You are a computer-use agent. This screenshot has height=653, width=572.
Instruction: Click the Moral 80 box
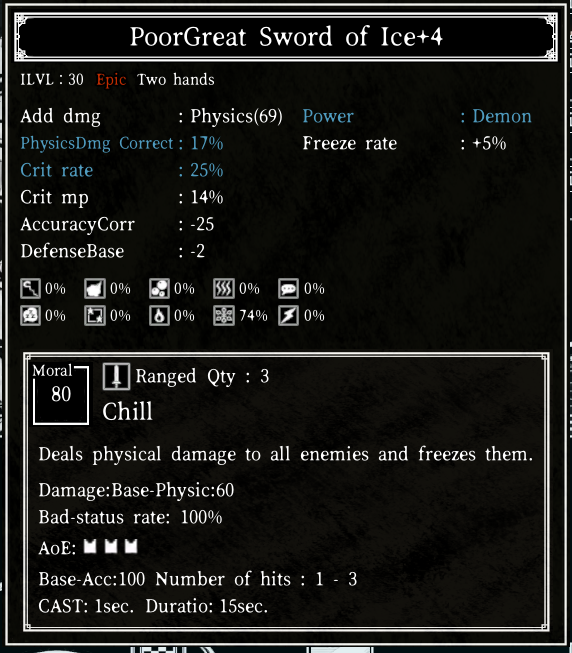[x=61, y=394]
